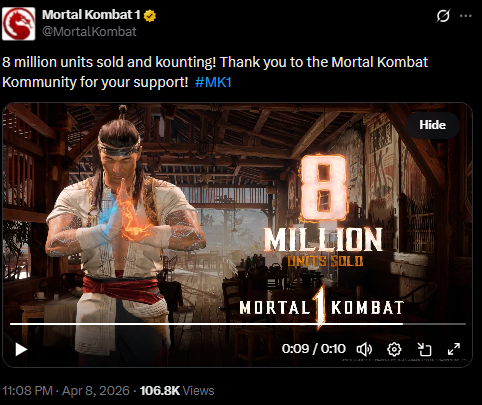Open the @MortalKombat handle
Screen dimensions: 482x405
click(x=89, y=32)
